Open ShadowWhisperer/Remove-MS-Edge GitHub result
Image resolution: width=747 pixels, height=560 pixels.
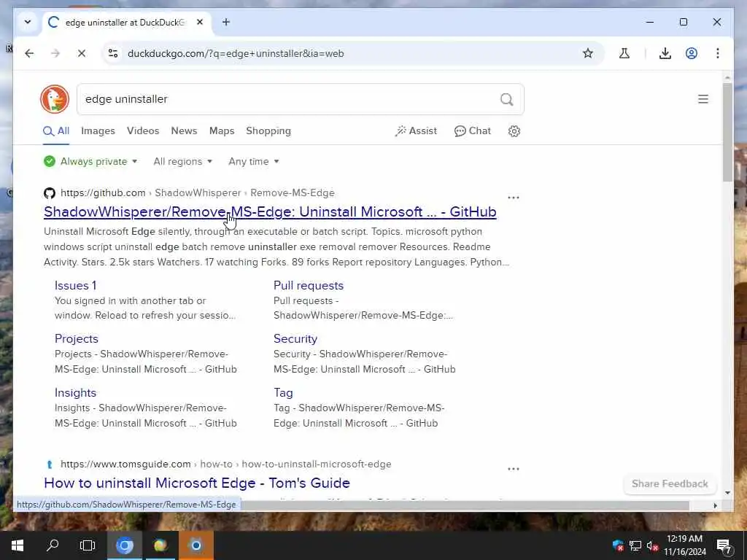pos(270,211)
